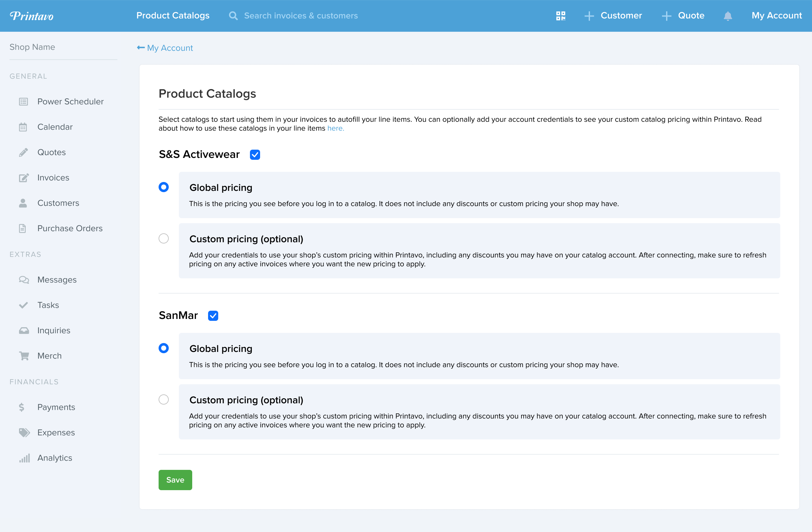Click the Search invoices & customers field
This screenshot has height=532, width=812.
pyautogui.click(x=301, y=16)
